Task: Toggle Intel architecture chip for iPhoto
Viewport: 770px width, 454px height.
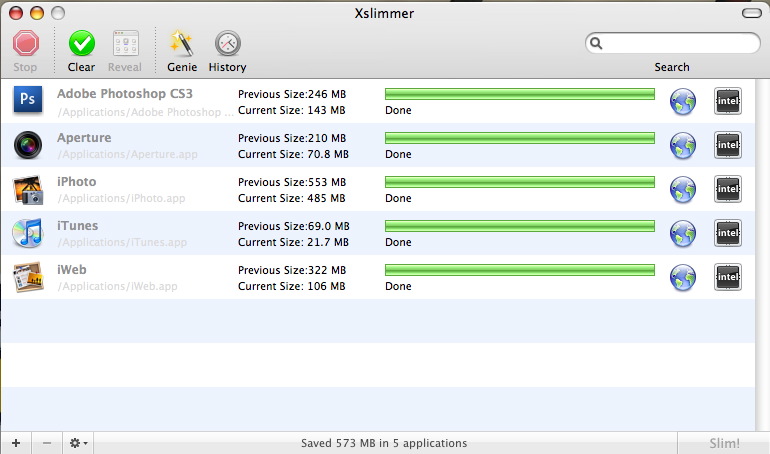Action: pos(727,189)
